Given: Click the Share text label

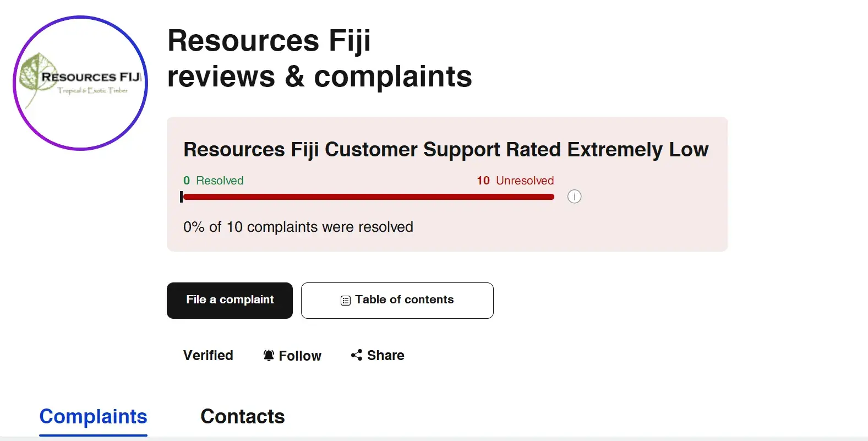Looking at the screenshot, I should [385, 356].
